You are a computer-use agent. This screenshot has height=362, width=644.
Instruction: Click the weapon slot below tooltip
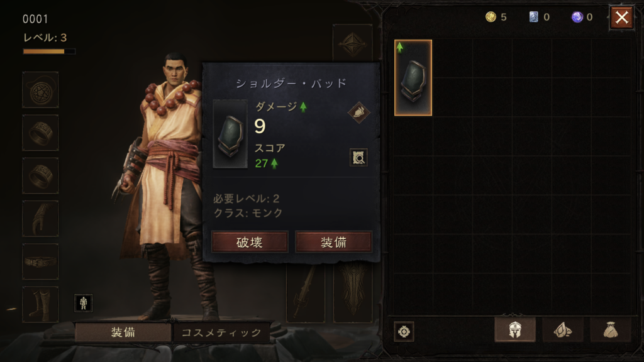point(306,293)
